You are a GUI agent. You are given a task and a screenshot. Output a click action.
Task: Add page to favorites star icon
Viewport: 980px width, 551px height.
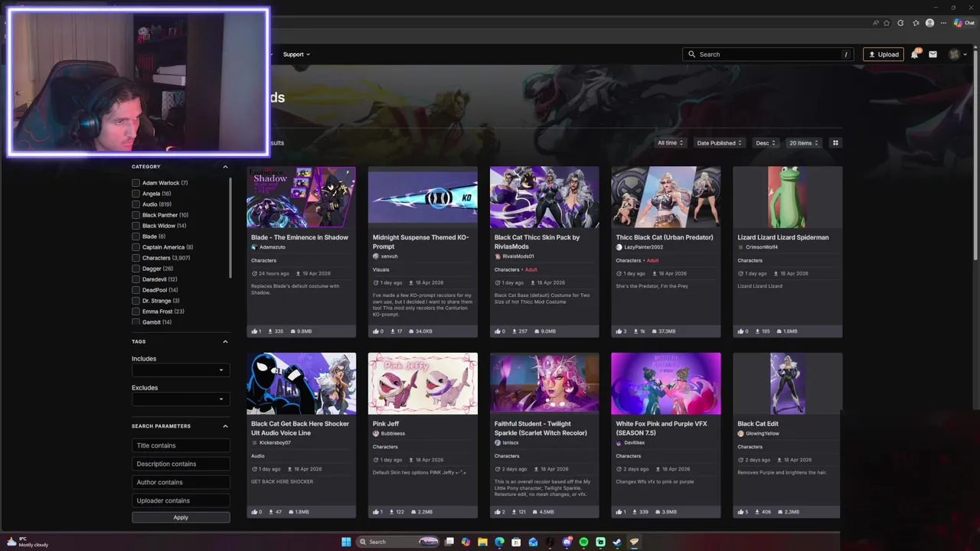pos(888,23)
